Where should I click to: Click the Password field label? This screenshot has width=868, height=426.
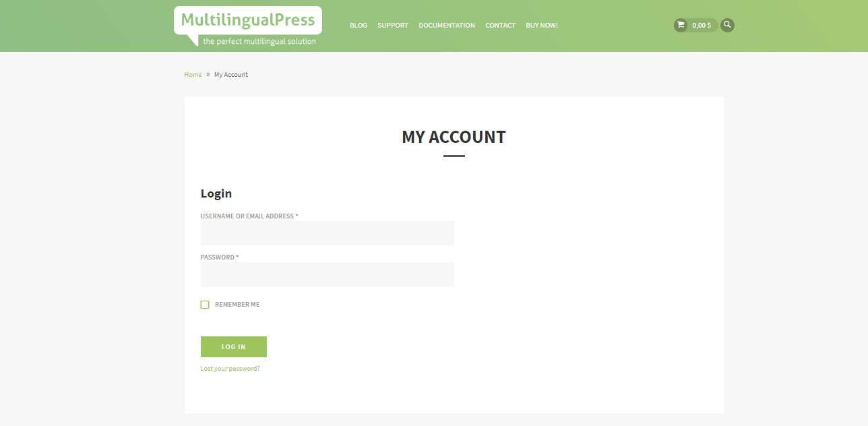(220, 257)
